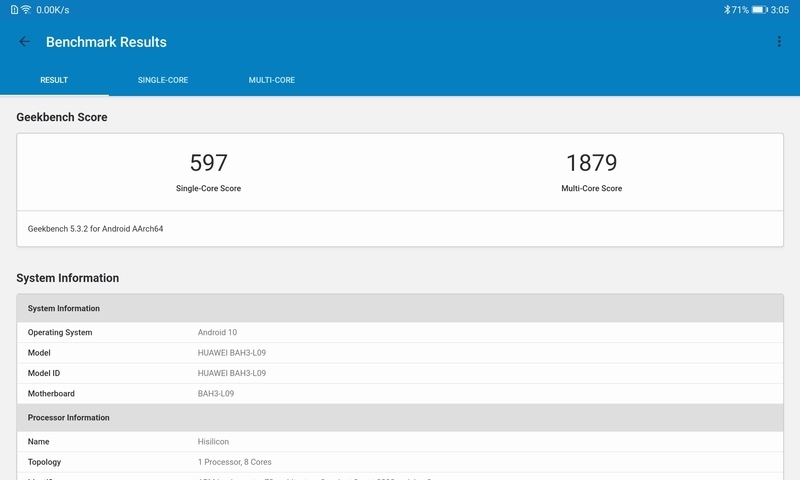The width and height of the screenshot is (800, 480).
Task: Tap the Benchmark Results title
Action: pos(106,42)
